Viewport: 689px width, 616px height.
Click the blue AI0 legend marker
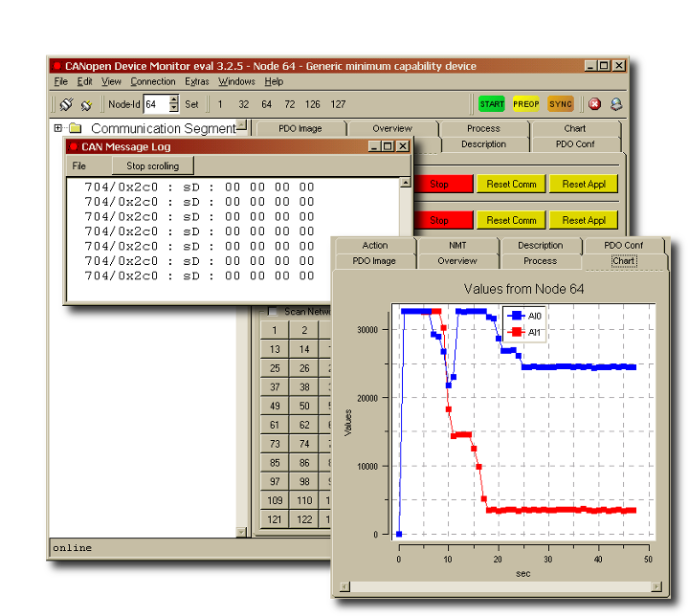point(517,316)
